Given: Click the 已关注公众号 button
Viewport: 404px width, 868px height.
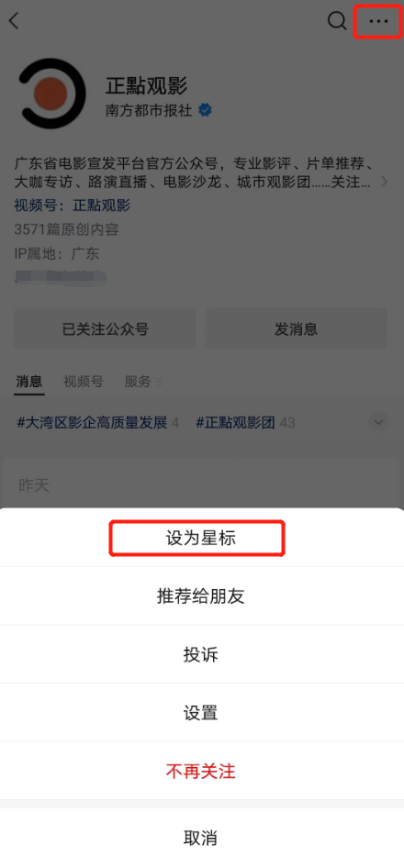Looking at the screenshot, I should pos(106,328).
